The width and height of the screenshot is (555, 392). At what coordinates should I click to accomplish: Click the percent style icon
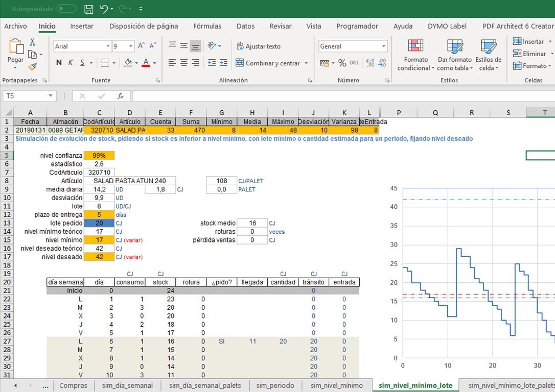pos(342,63)
